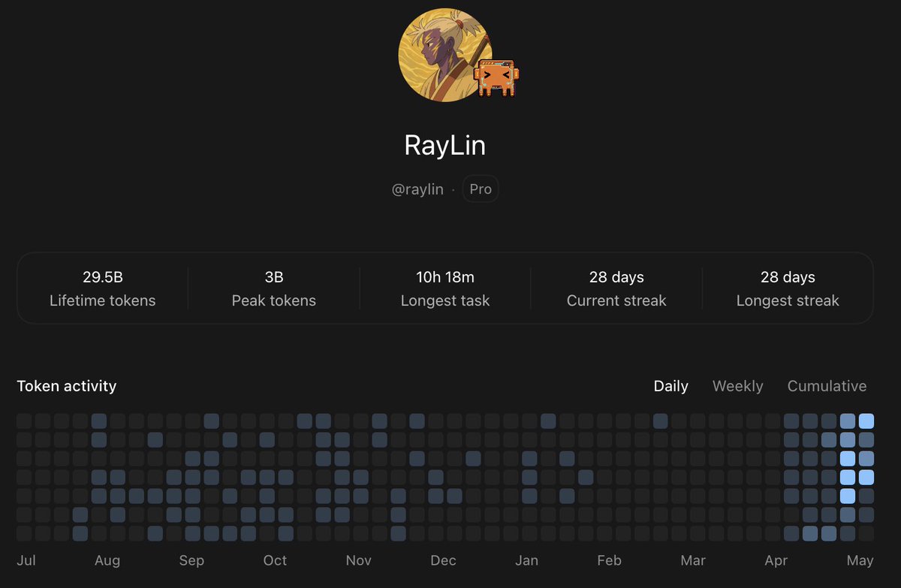The image size is (901, 588).
Task: Click the Nov month label
Action: [359, 560]
